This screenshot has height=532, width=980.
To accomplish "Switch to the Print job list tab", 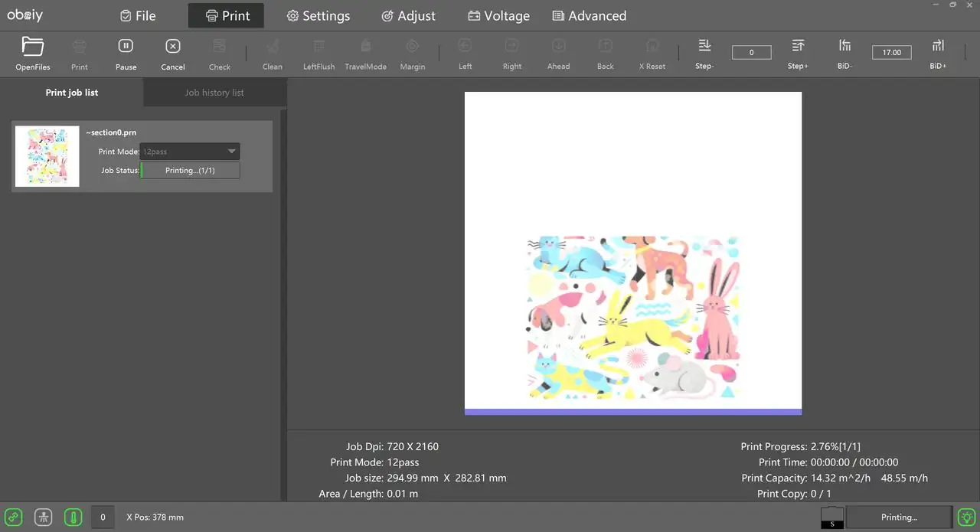I will (72, 93).
